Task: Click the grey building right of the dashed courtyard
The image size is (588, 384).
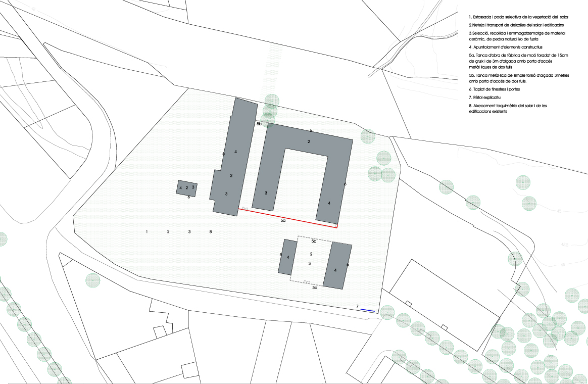Action: 337,265
